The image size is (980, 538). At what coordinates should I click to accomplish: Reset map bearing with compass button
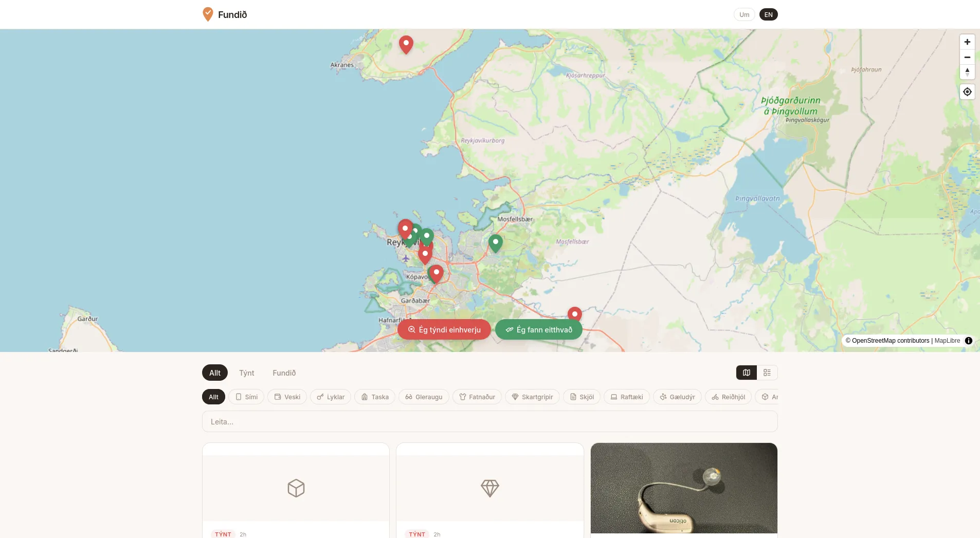pos(967,72)
